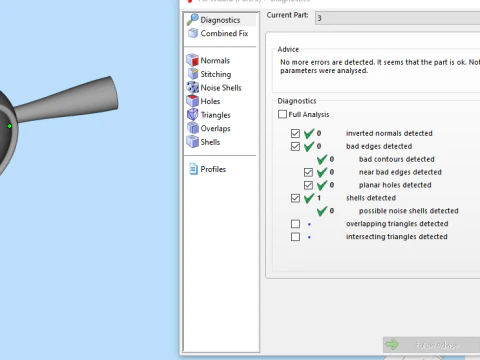Click the Follow Advice button

431,344
